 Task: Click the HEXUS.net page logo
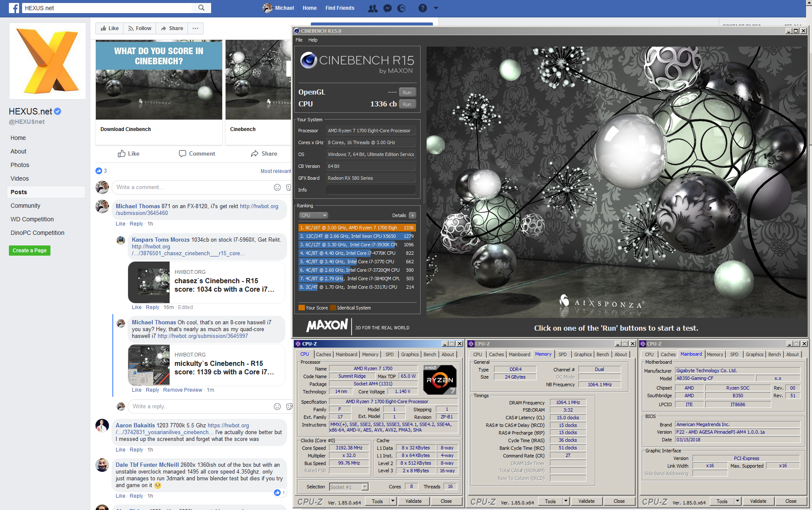tap(47, 61)
